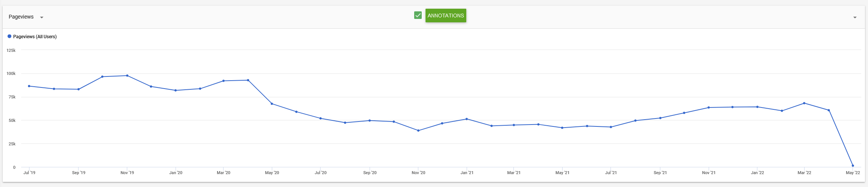
Task: Click the Pageviews title text
Action: tap(21, 17)
